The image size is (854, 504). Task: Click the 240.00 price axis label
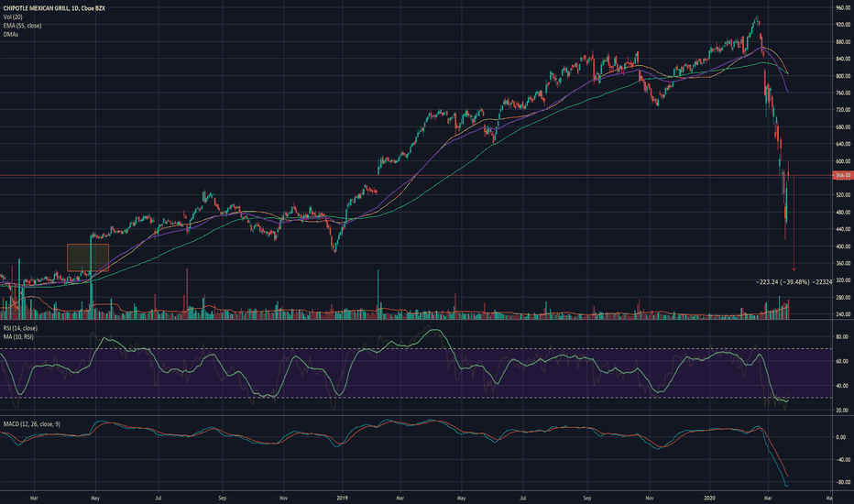coord(843,314)
